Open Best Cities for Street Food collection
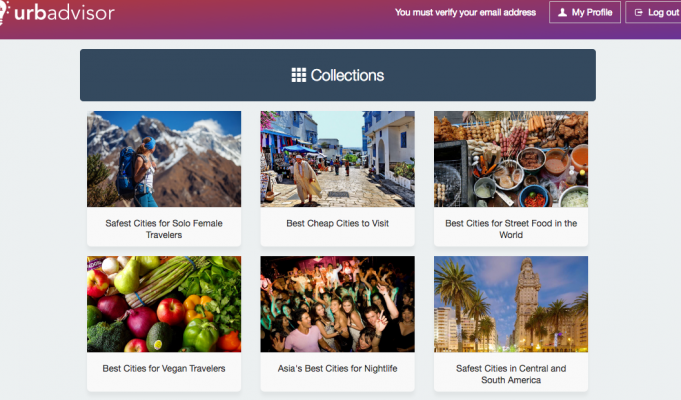 (x=511, y=229)
